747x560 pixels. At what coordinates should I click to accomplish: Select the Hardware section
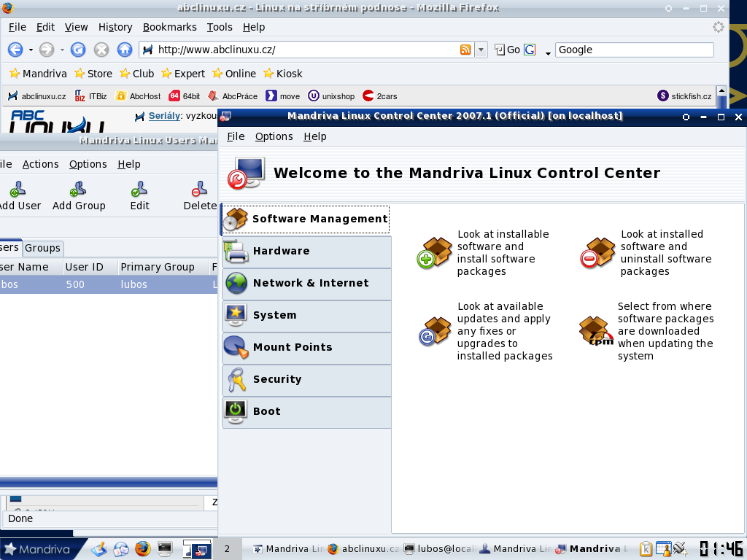(x=306, y=252)
